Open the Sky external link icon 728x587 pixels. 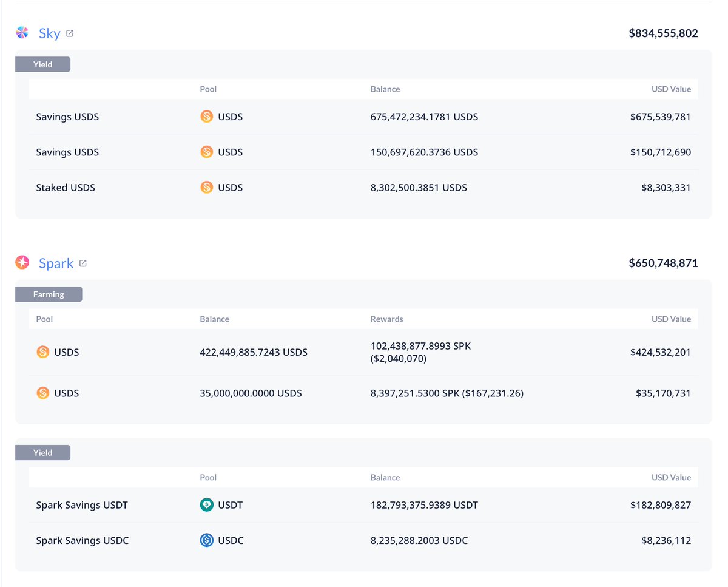click(x=70, y=33)
